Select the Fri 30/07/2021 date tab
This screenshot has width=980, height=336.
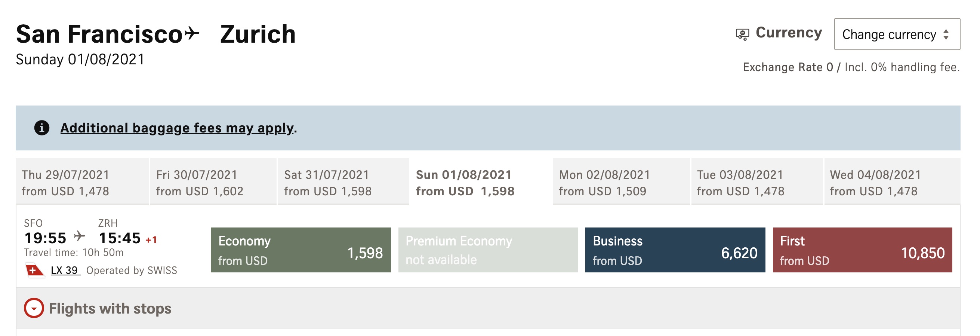click(x=213, y=182)
